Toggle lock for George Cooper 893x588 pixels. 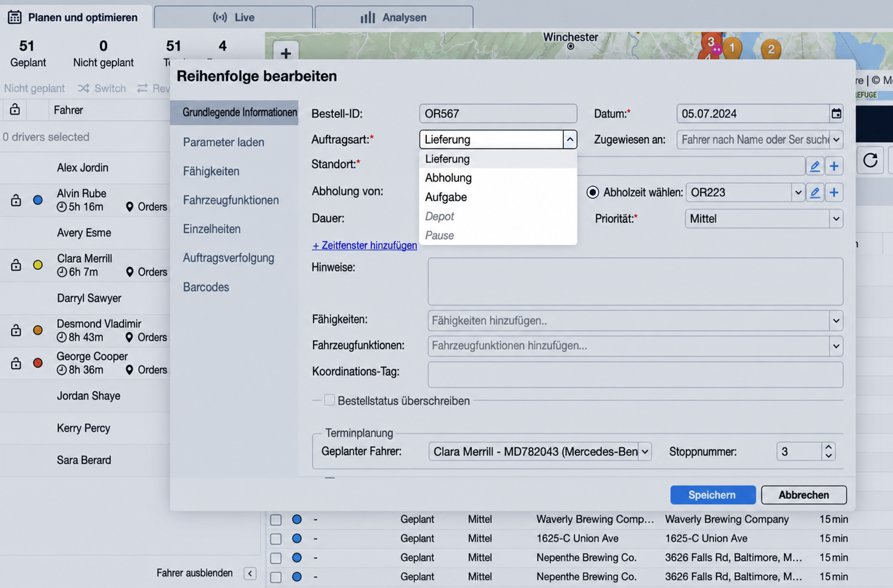point(16,363)
